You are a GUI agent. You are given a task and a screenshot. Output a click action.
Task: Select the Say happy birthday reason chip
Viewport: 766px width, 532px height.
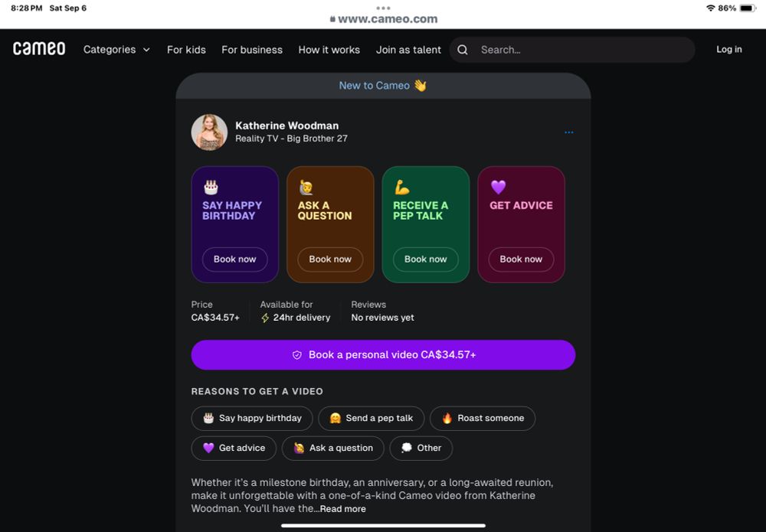[x=251, y=418]
